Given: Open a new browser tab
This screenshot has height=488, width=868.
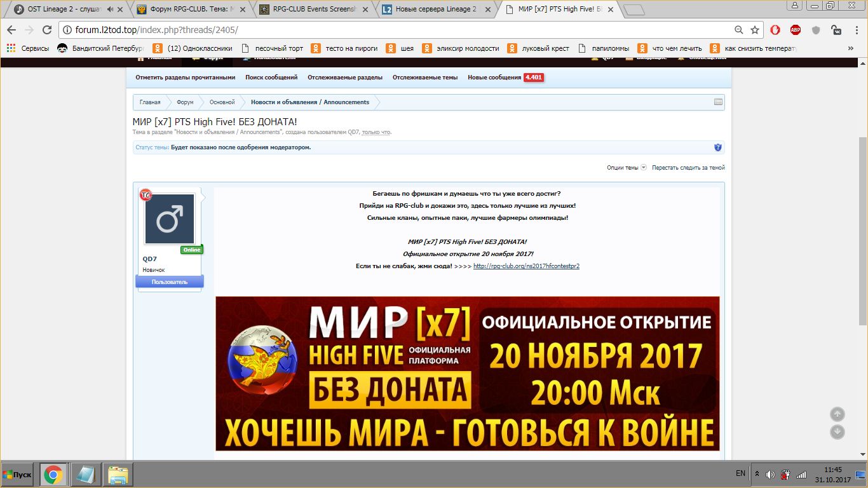Looking at the screenshot, I should (x=634, y=10).
